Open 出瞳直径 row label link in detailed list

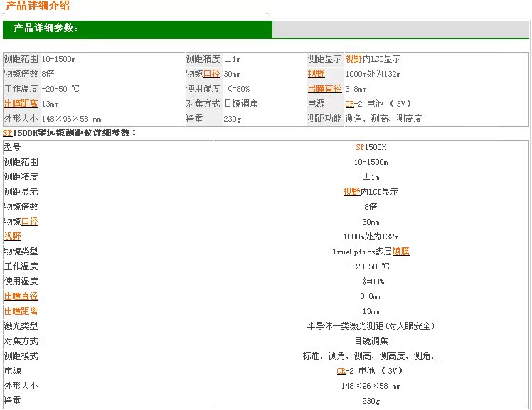coord(21,296)
